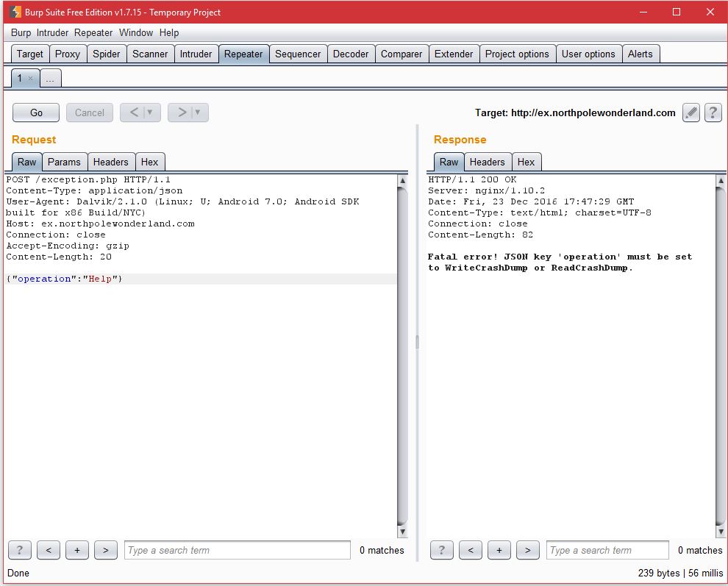Image resolution: width=728 pixels, height=586 pixels.
Task: Open the Request Params tab
Action: pos(64,162)
